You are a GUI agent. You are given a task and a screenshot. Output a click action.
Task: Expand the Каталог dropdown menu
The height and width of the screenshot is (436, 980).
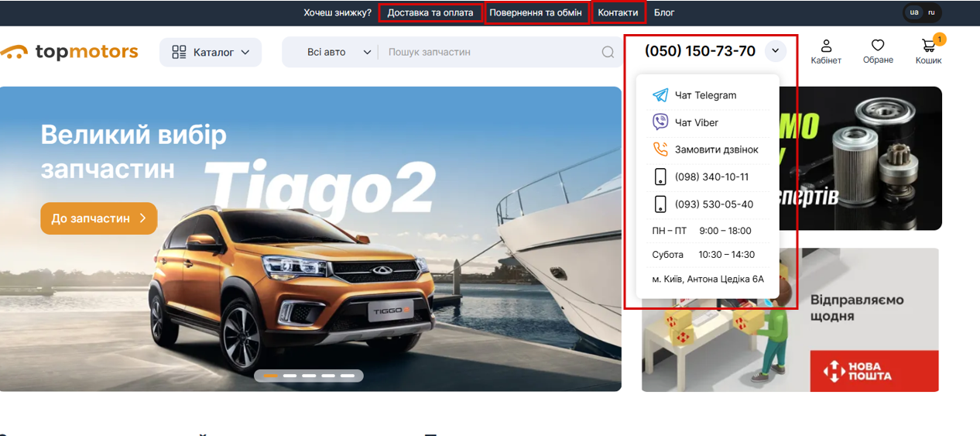pyautogui.click(x=211, y=52)
